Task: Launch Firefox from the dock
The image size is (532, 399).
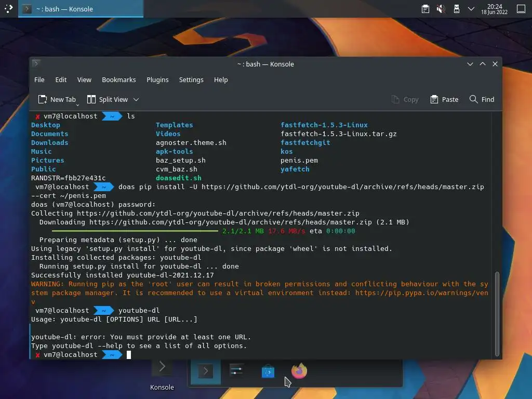Action: coord(299,371)
